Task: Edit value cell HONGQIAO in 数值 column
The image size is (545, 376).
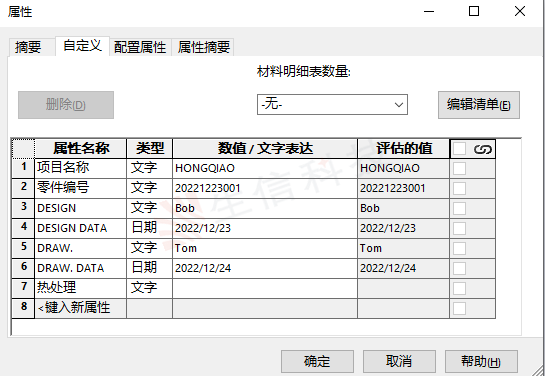Action: coord(265,169)
